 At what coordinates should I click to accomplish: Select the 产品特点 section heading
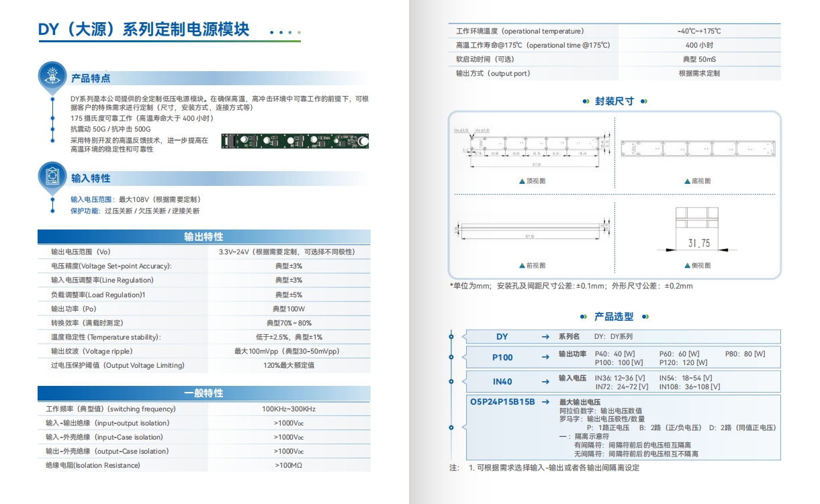pos(91,79)
